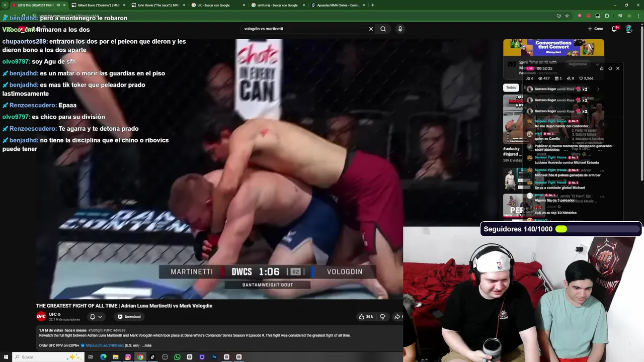Expand the ad chevron next to Registrarse

pos(597,64)
